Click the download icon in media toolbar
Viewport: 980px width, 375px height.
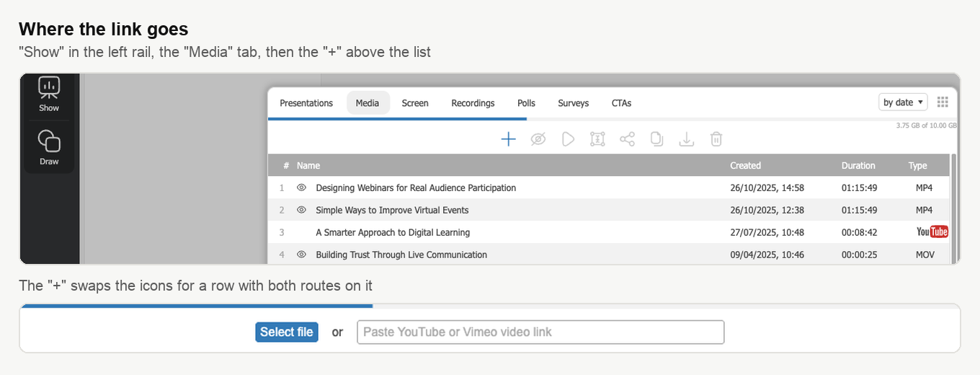click(687, 139)
